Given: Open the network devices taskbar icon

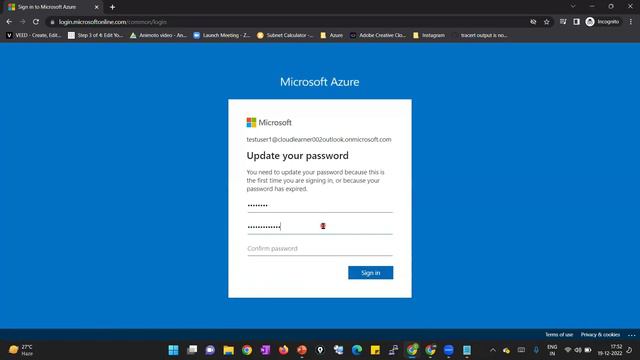Looking at the screenshot, I should (394, 350).
